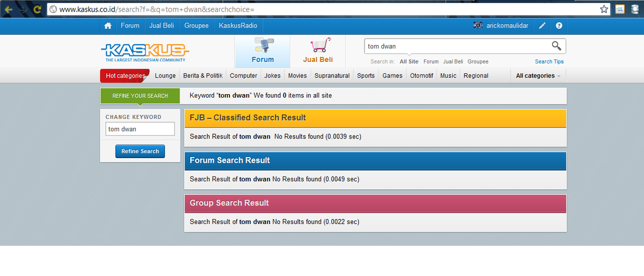Click the Hot categories red tab
Viewport: 644px width, 276px height.
[125, 76]
